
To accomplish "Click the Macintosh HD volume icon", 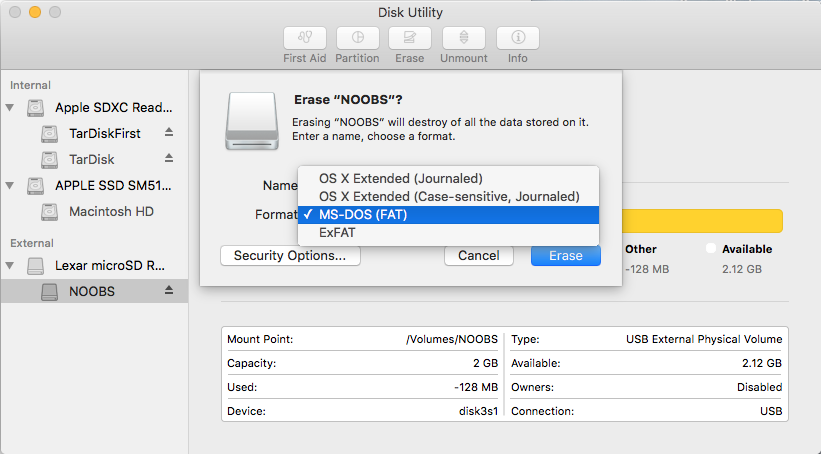I will click(49, 212).
